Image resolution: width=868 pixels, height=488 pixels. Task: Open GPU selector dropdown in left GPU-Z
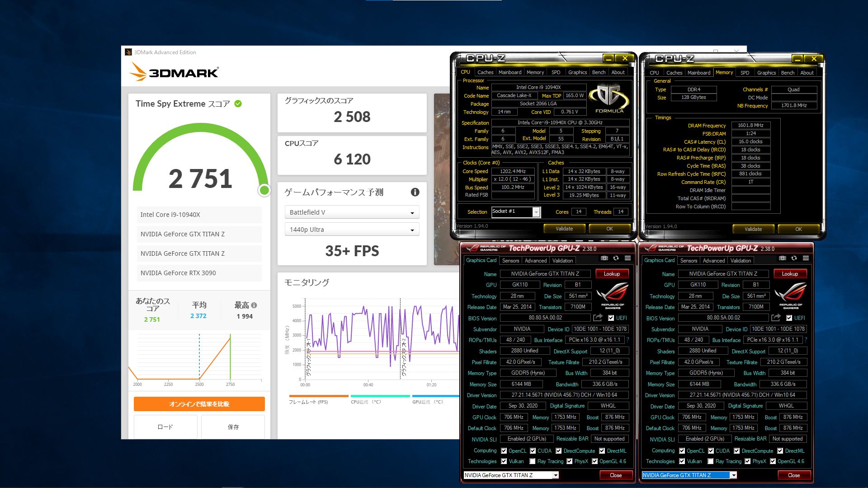[x=511, y=475]
